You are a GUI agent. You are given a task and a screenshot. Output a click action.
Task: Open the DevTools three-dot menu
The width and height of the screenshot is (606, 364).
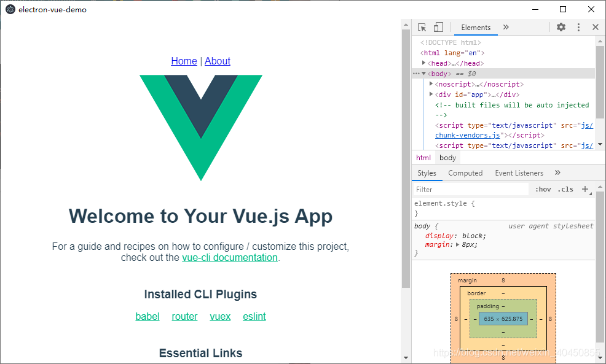pyautogui.click(x=578, y=27)
